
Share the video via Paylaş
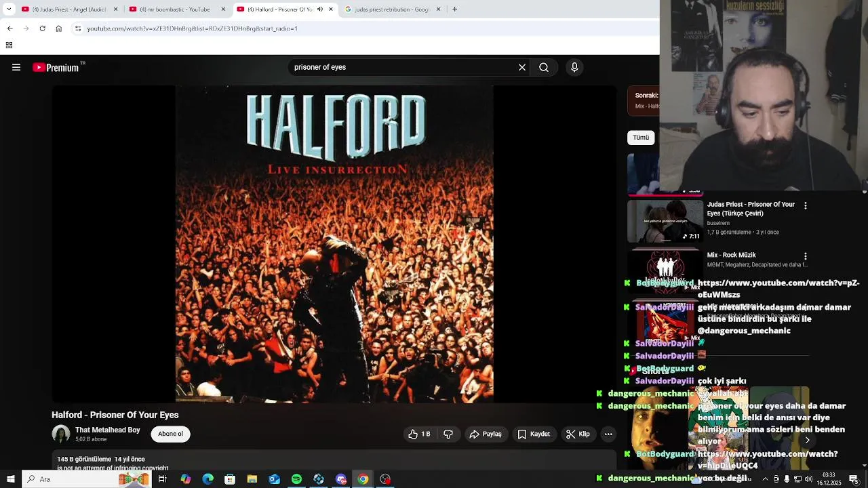pyautogui.click(x=486, y=434)
